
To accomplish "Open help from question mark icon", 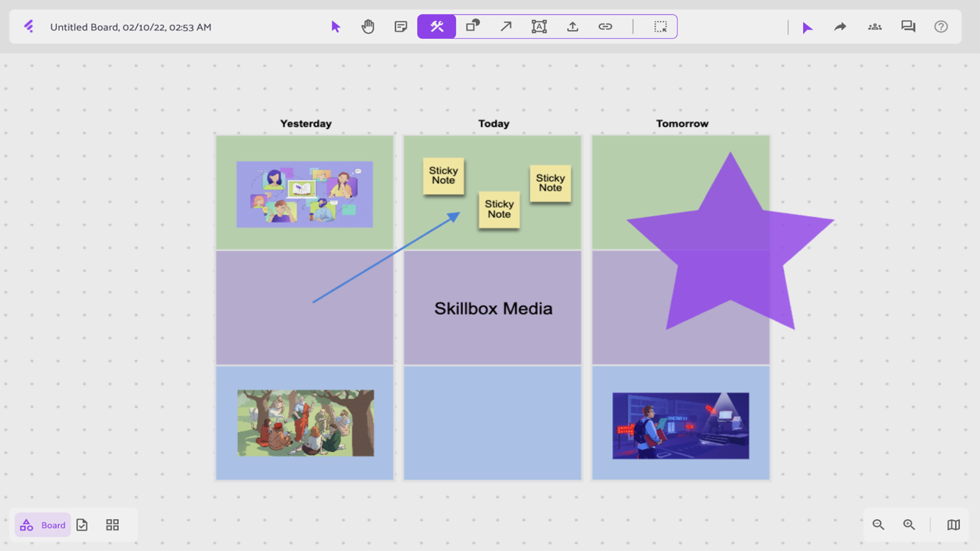I will click(941, 27).
